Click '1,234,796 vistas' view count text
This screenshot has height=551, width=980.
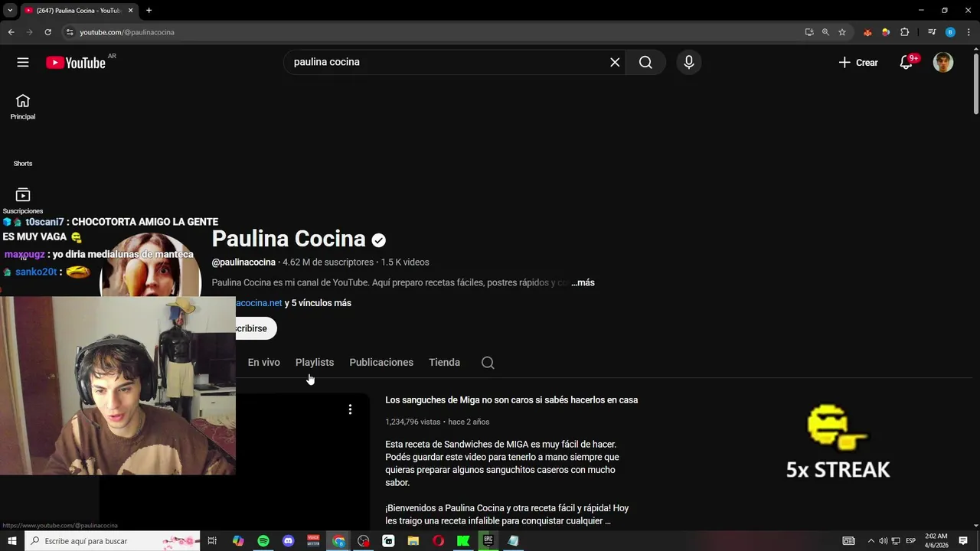[x=413, y=422]
